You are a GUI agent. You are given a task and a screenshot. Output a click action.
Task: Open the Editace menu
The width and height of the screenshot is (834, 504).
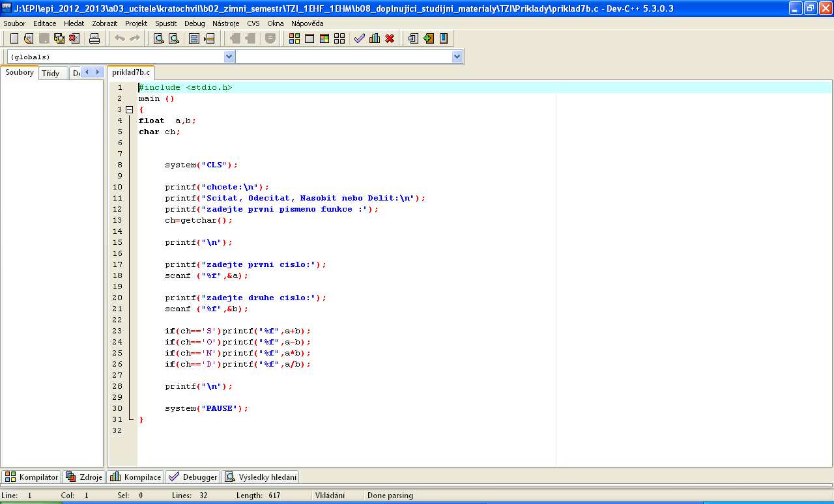pos(45,23)
